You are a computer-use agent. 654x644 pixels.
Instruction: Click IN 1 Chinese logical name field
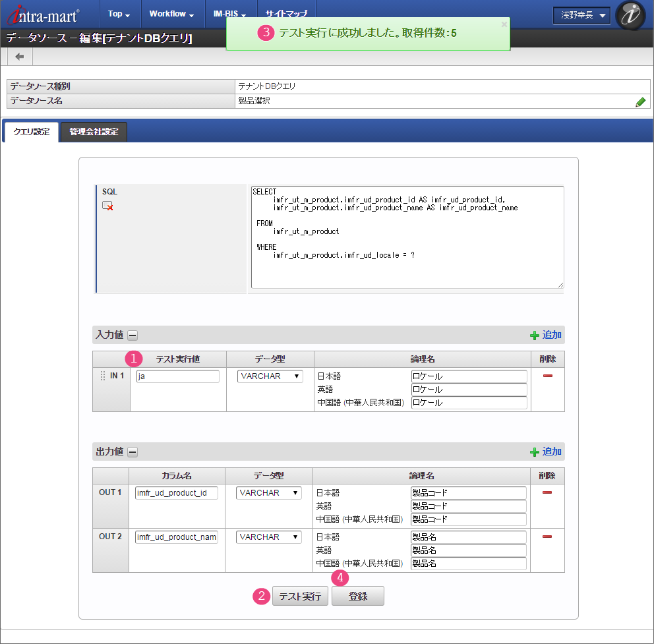pyautogui.click(x=469, y=403)
